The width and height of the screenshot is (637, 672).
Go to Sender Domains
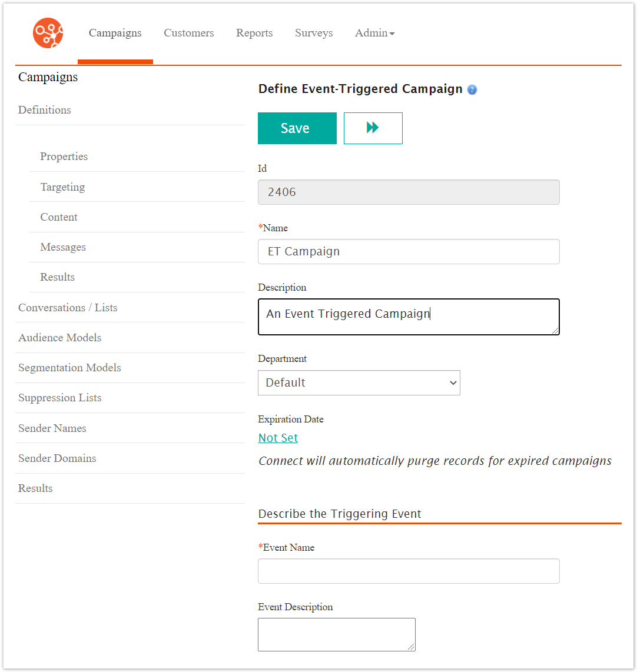click(57, 458)
